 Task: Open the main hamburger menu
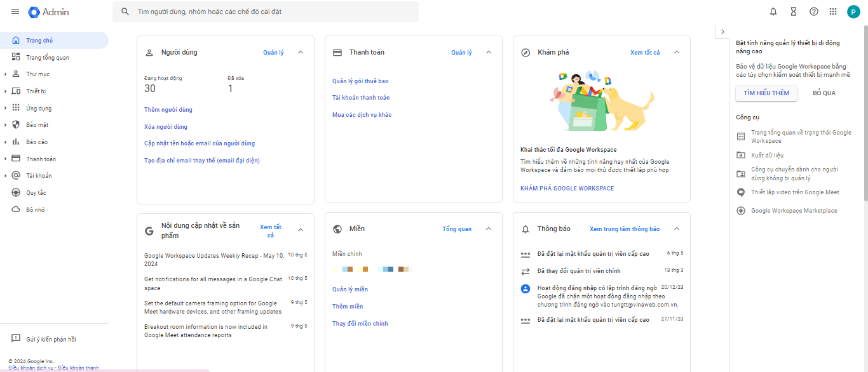coord(15,12)
